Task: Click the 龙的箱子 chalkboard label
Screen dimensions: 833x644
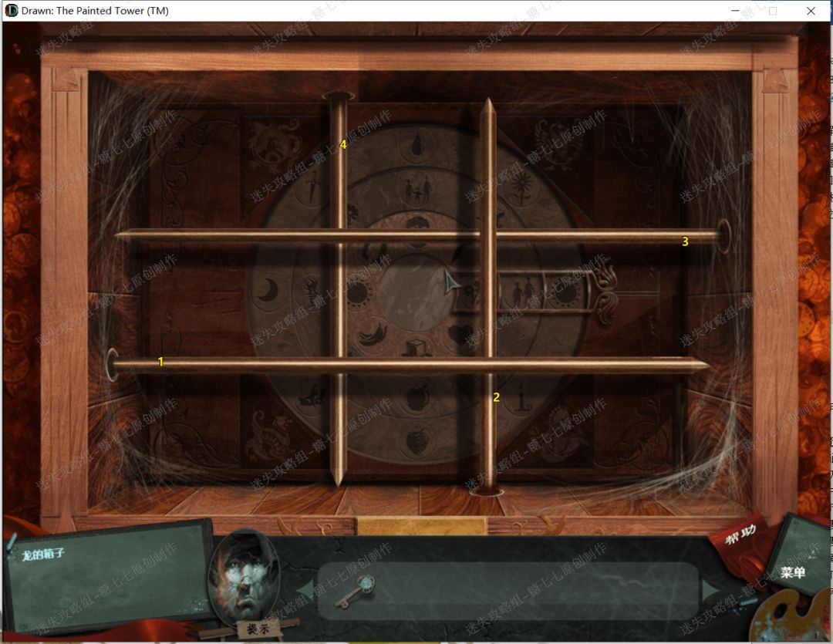Action: coord(43,555)
